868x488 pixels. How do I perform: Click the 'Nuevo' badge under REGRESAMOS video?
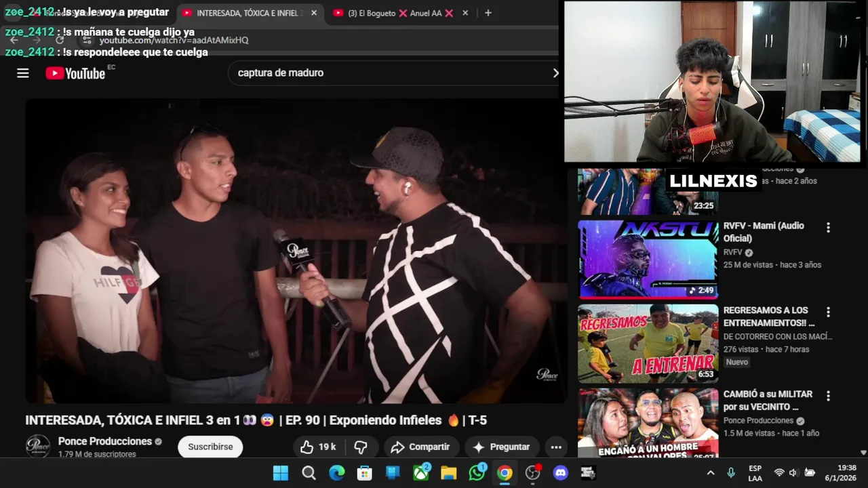click(x=736, y=362)
